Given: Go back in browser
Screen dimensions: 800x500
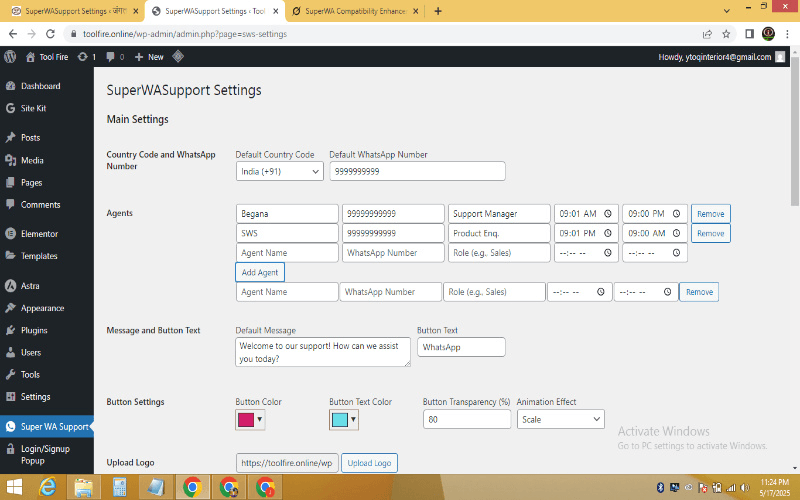Looking at the screenshot, I should coord(13,34).
